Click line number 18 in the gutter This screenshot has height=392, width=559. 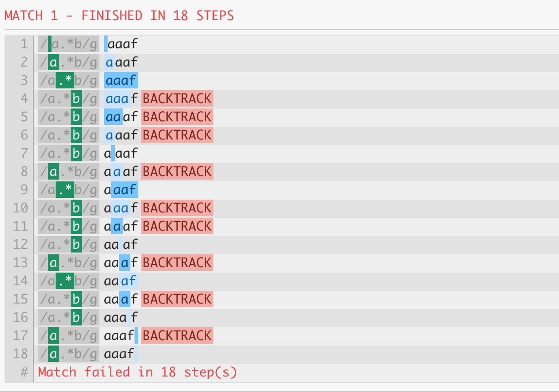click(21, 354)
